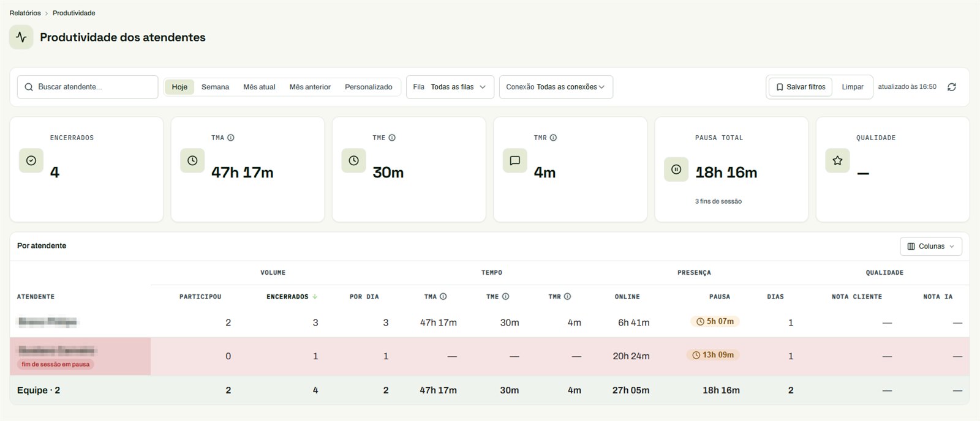Click the Equipe · 2 summary row label

click(x=39, y=390)
